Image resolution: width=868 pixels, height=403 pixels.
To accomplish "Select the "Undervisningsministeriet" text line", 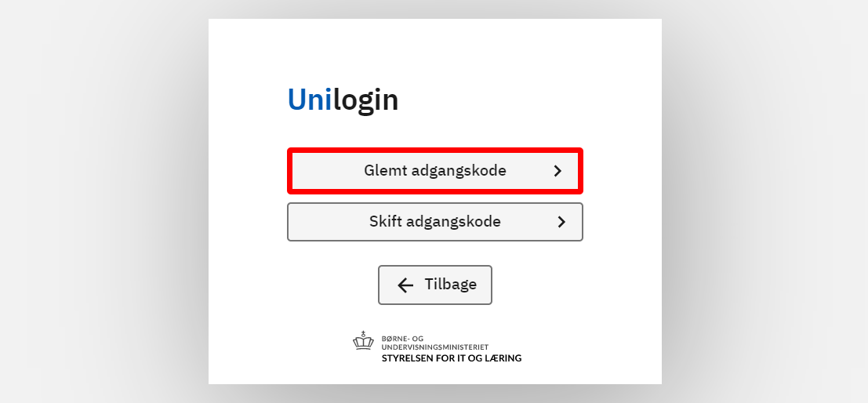I will 435,347.
